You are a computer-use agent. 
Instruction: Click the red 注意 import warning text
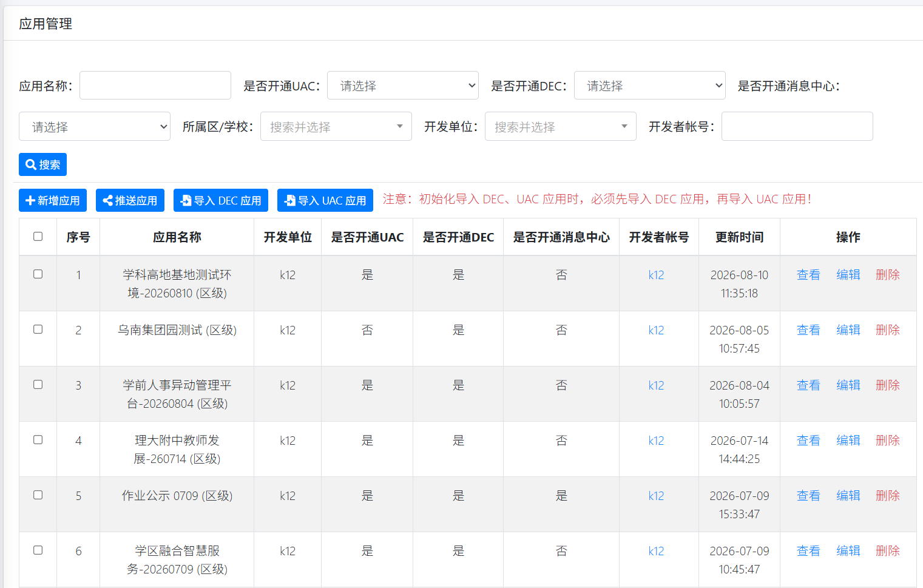pos(597,199)
